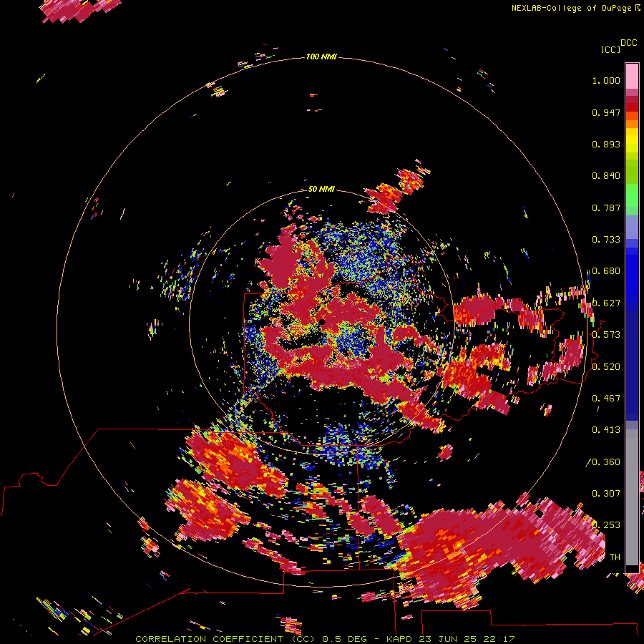Click the 0.253 legend value
Image resolution: width=644 pixels, height=644 pixels.
click(606, 525)
